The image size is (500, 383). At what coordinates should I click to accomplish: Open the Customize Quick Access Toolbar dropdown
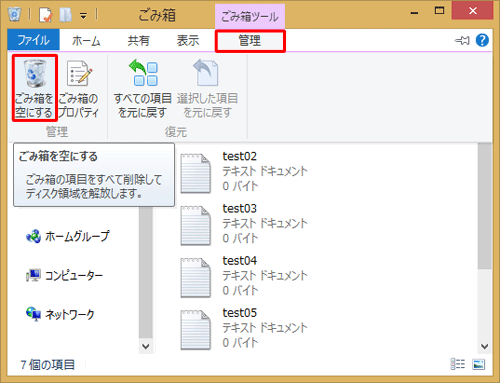pos(83,16)
